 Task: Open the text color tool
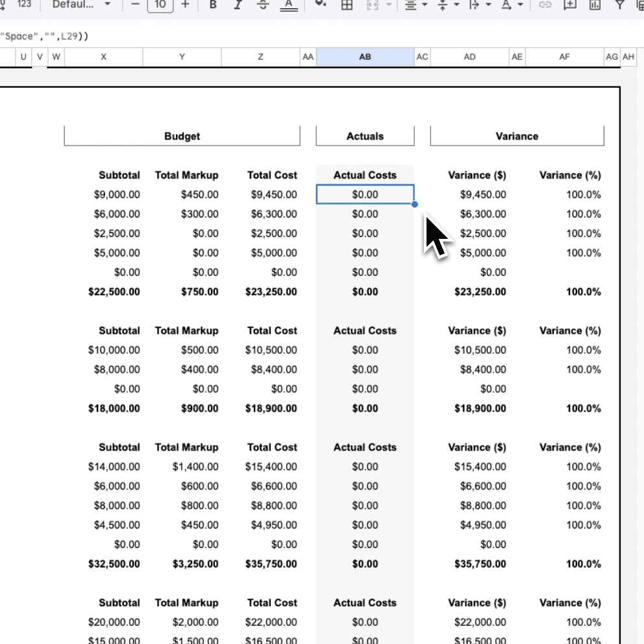[288, 5]
